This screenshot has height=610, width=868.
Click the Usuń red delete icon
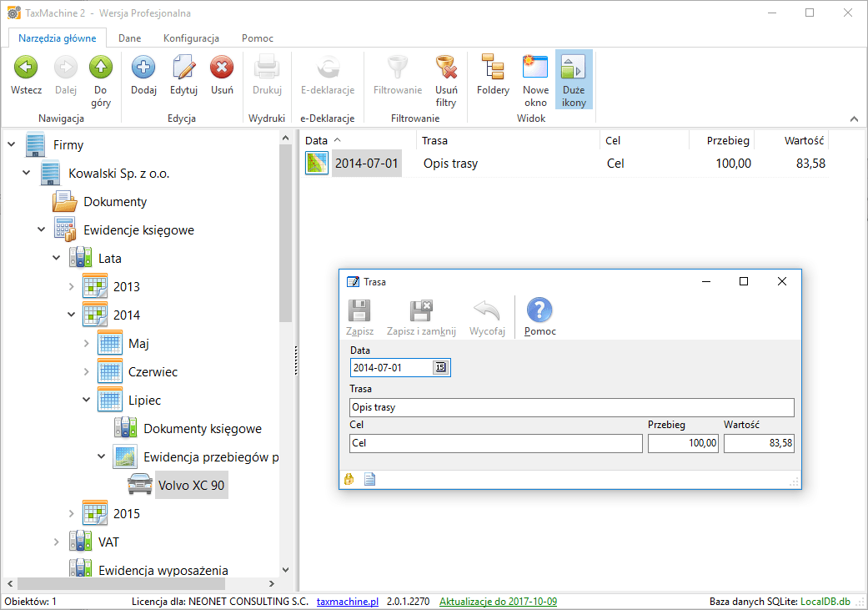pyautogui.click(x=222, y=68)
